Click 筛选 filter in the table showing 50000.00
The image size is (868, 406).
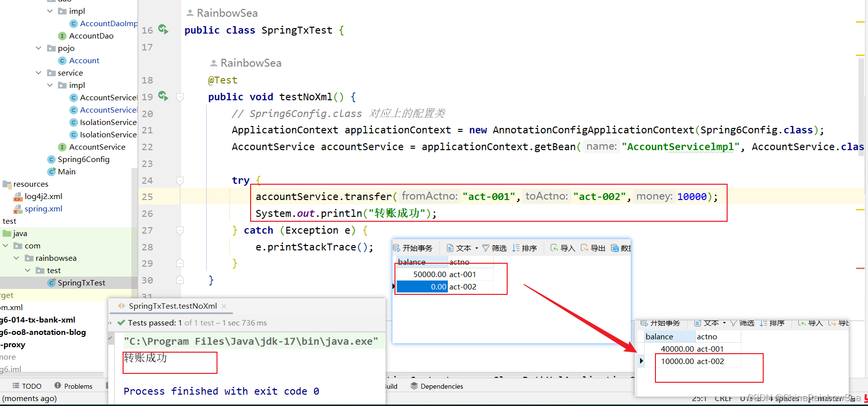tap(494, 248)
